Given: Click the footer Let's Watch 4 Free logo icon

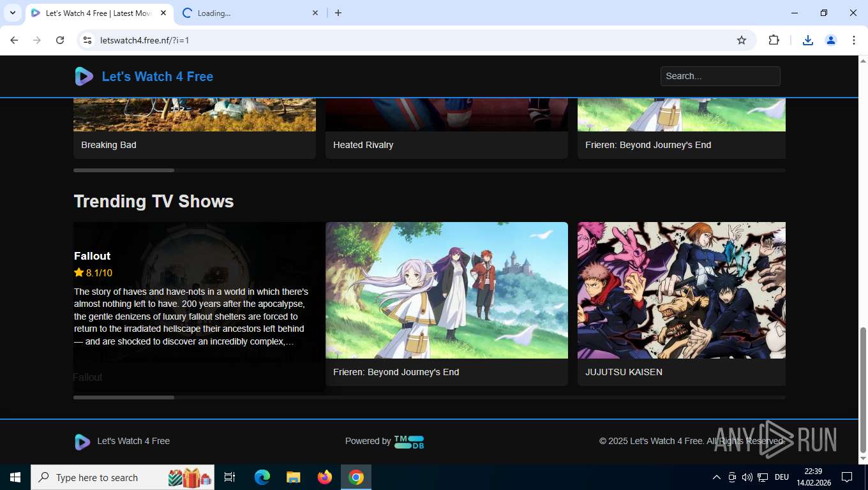Looking at the screenshot, I should pos(82,442).
